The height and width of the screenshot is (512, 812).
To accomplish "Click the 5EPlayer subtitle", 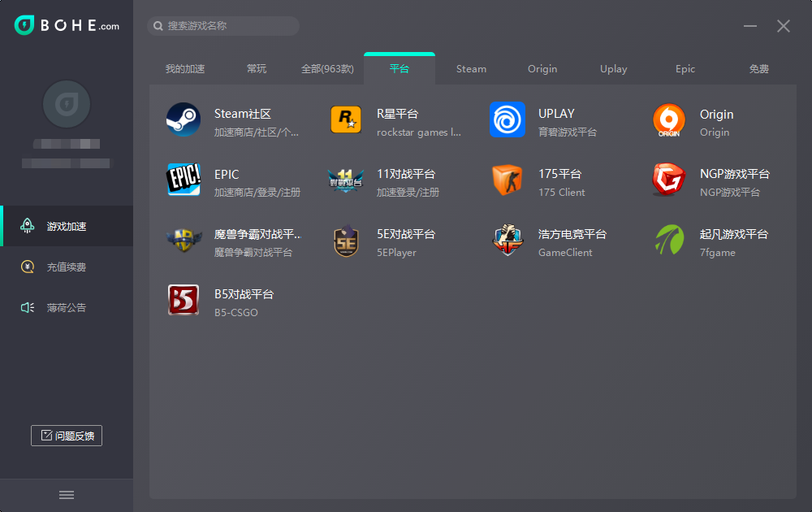I will coord(396,253).
